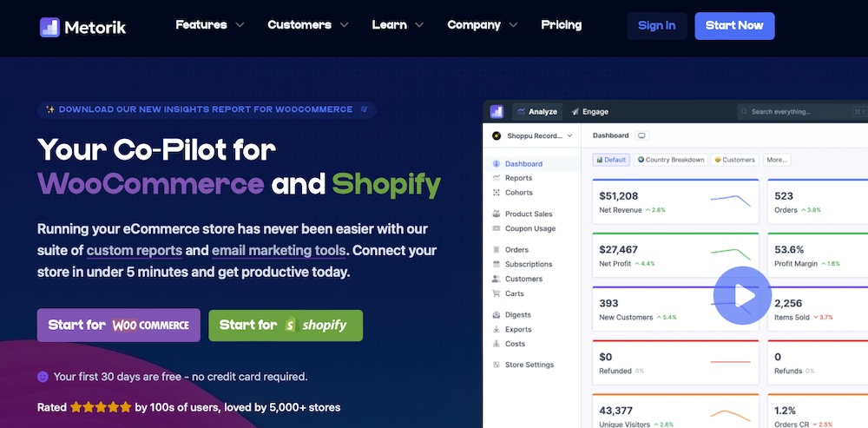The width and height of the screenshot is (868, 428).
Task: Open Carts in the sidebar
Action: click(x=514, y=293)
